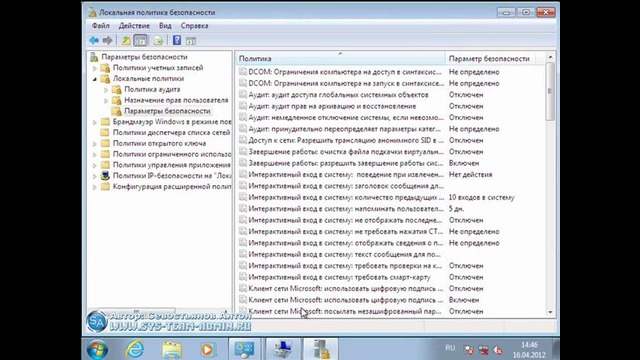Open Windows Media Player taskbar icon
Image resolution: width=640 pixels, height=360 pixels.
pos(207,350)
